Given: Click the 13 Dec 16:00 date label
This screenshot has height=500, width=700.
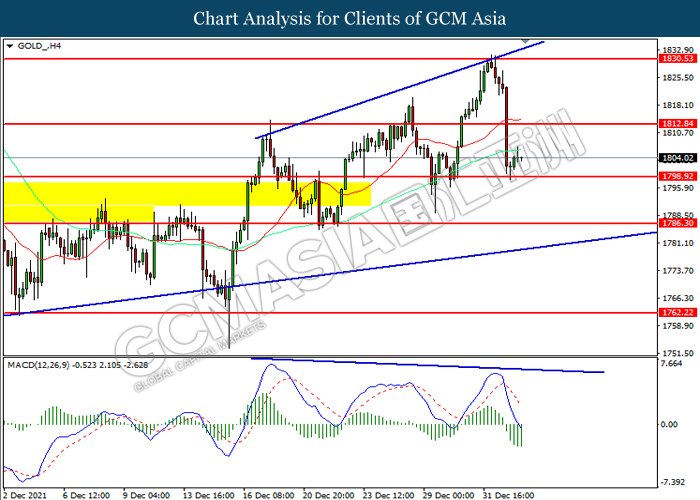Looking at the screenshot, I should (208, 495).
